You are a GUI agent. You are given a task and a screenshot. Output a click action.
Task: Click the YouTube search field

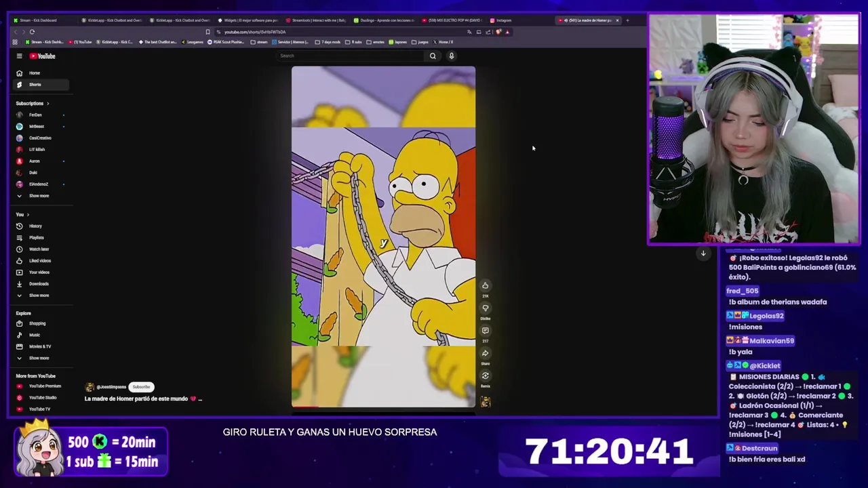(351, 56)
